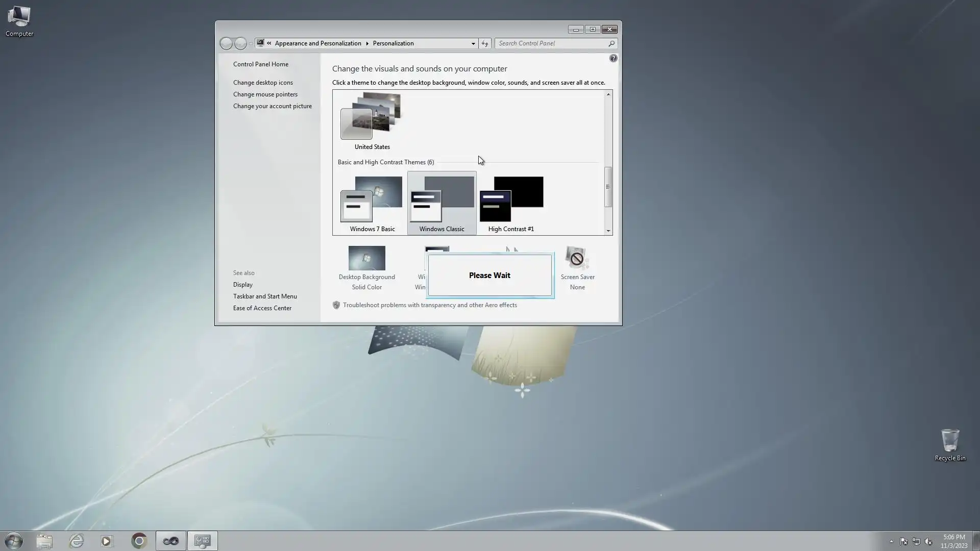Click the help question mark icon

[x=613, y=59]
